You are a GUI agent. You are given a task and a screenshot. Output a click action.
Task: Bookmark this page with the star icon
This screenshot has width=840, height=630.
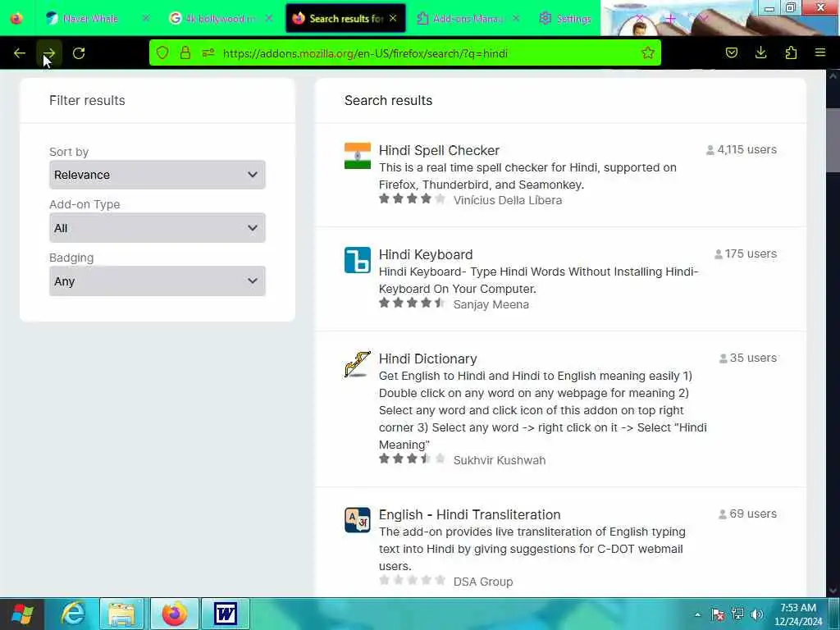click(x=648, y=52)
